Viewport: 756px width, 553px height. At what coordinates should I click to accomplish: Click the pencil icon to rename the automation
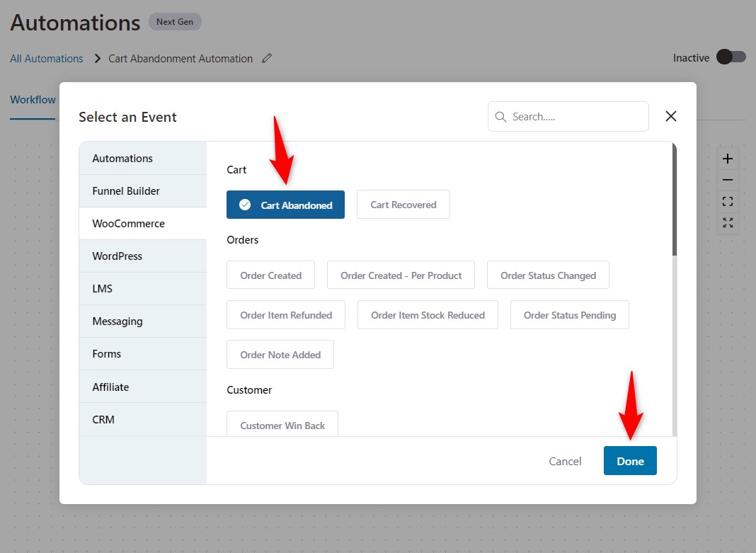[x=266, y=58]
